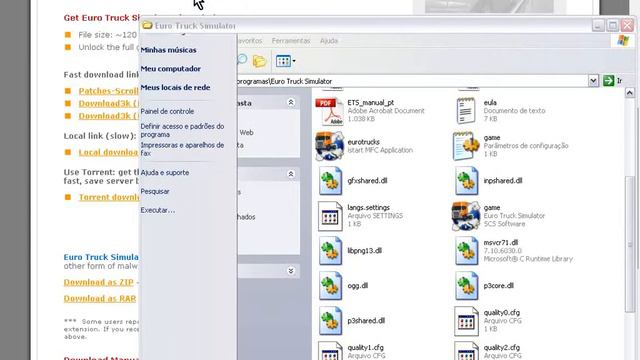Click the 'msvcr71.dll' file name
This screenshot has width=640, height=360.
tap(500, 242)
